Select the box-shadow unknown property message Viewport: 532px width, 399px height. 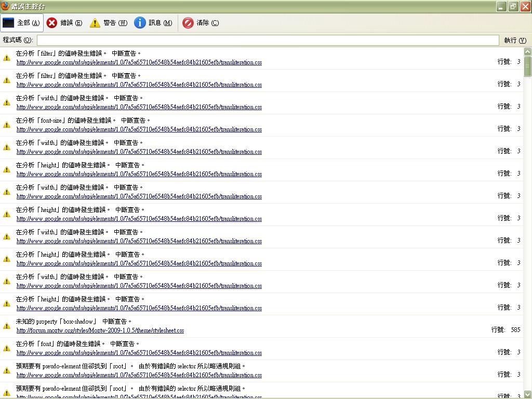coord(74,322)
